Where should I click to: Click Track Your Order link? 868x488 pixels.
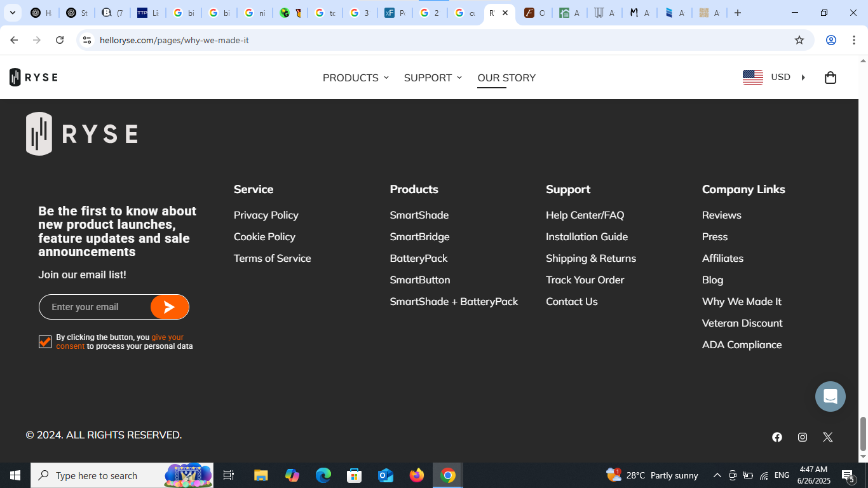click(585, 280)
